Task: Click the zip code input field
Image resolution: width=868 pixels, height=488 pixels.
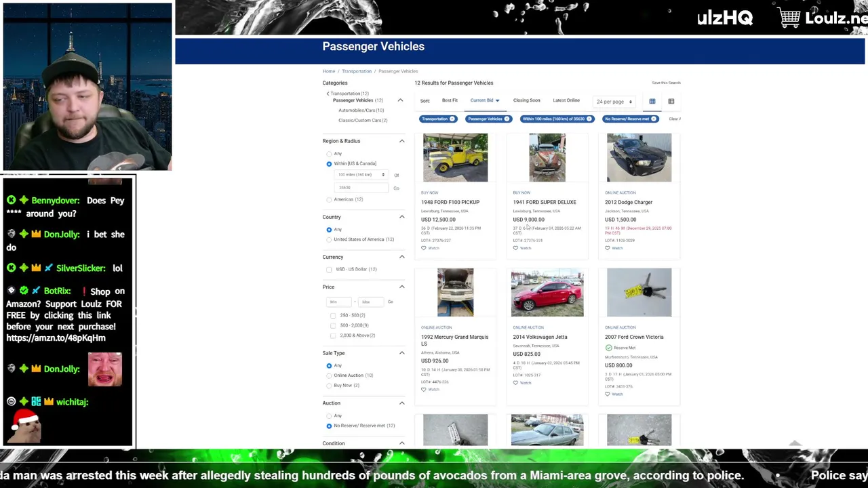Action: click(361, 188)
